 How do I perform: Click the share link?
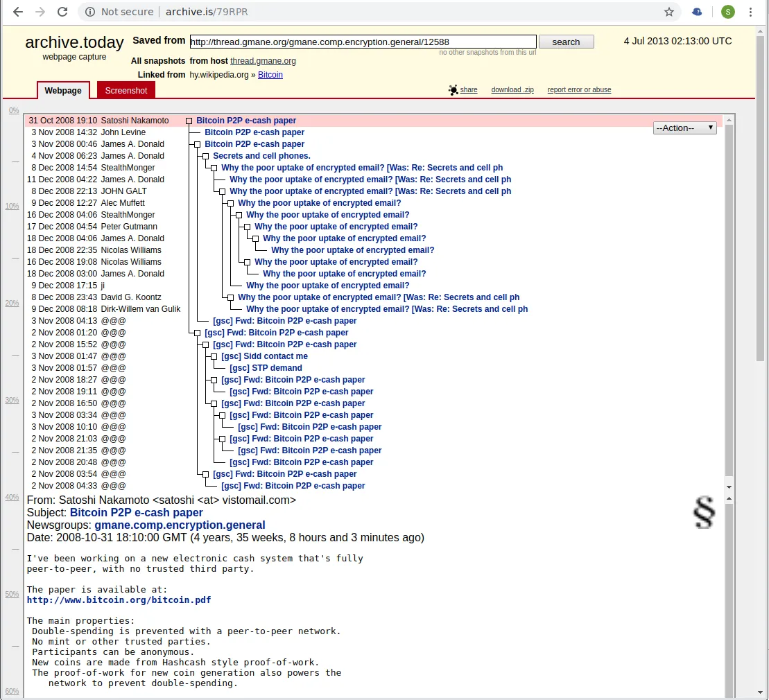point(468,89)
